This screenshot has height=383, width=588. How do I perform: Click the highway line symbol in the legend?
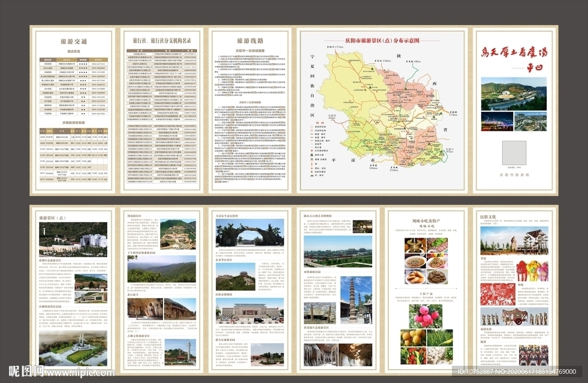(x=311, y=141)
